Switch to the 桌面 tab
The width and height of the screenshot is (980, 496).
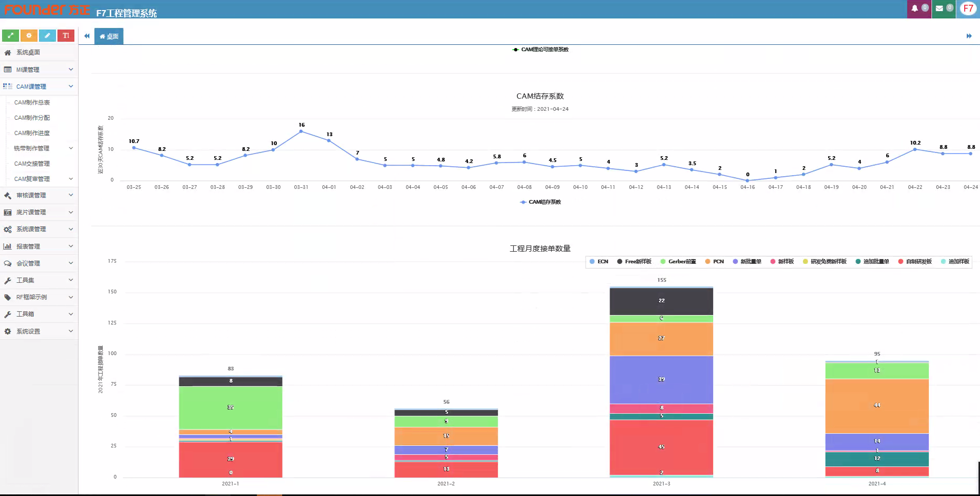tap(109, 36)
